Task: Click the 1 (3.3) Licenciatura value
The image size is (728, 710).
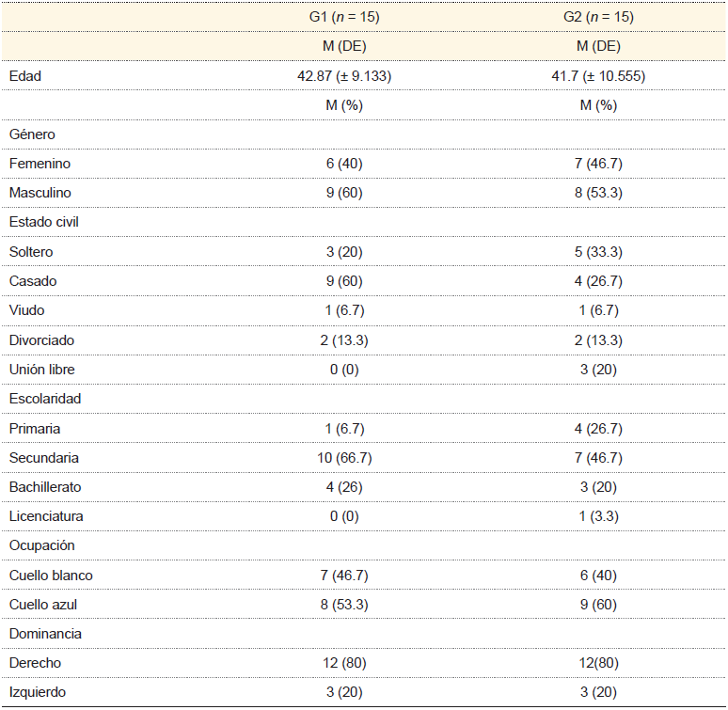Action: (x=598, y=516)
